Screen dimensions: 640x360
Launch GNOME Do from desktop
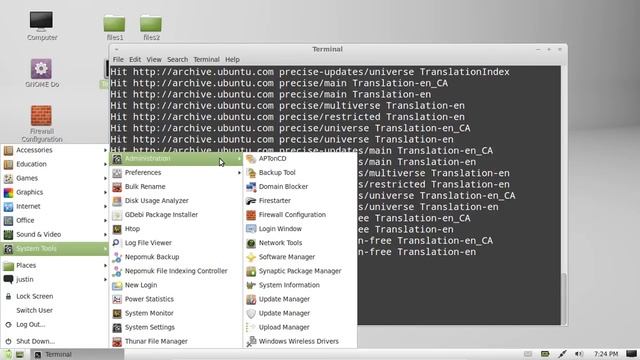tap(42, 73)
